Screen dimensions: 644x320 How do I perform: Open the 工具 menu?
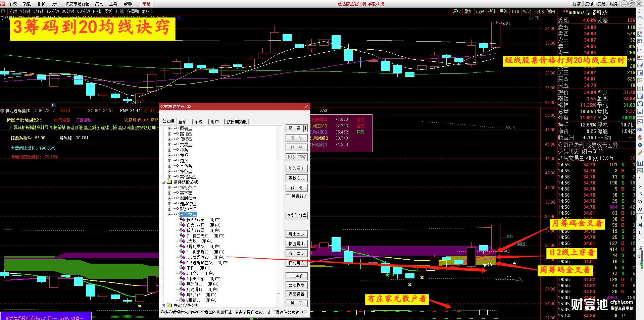tap(113, 4)
